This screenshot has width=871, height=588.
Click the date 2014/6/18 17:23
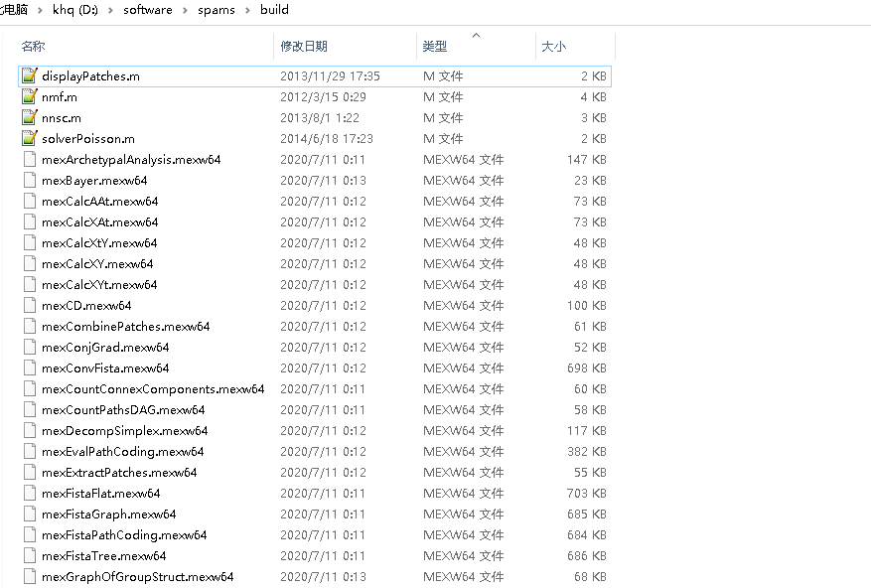326,138
